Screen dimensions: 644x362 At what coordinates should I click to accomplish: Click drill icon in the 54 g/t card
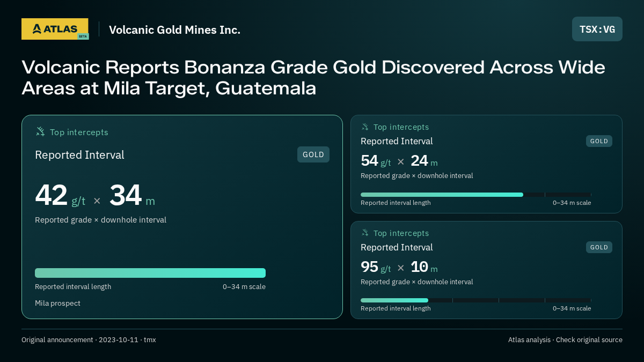coord(365,127)
